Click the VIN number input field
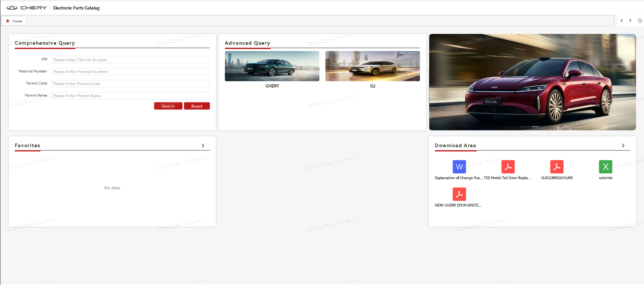644x285 pixels. click(x=130, y=59)
